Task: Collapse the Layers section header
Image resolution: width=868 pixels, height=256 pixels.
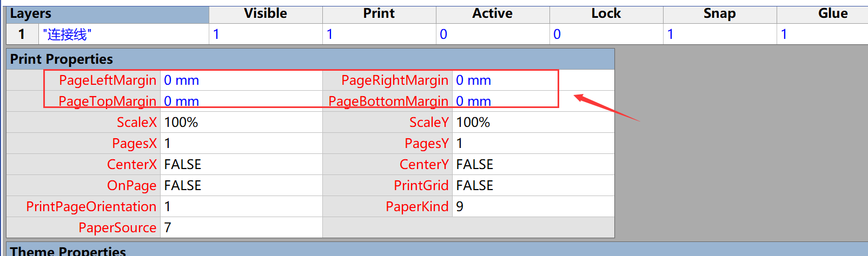Action: 31,14
